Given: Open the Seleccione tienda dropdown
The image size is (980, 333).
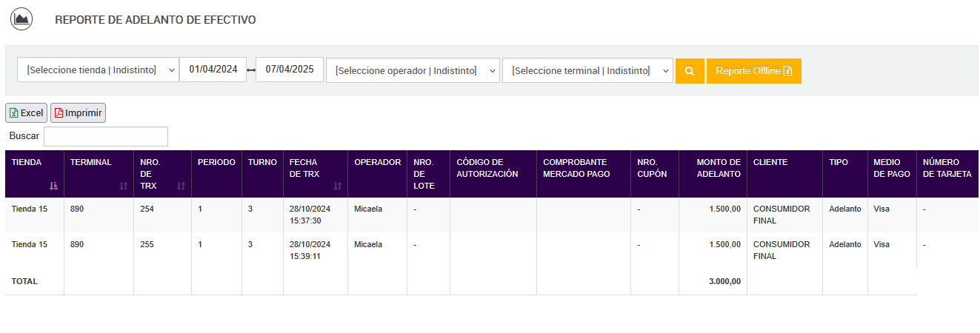Looking at the screenshot, I should point(98,70).
